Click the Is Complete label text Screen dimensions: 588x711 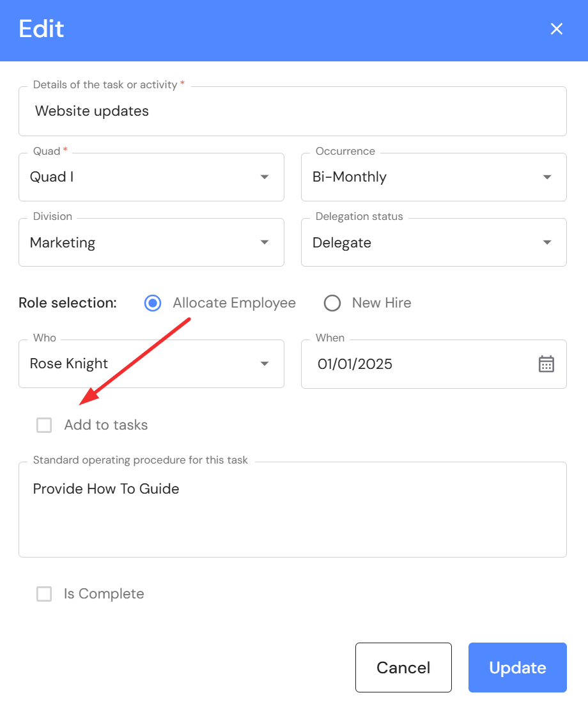(x=104, y=594)
